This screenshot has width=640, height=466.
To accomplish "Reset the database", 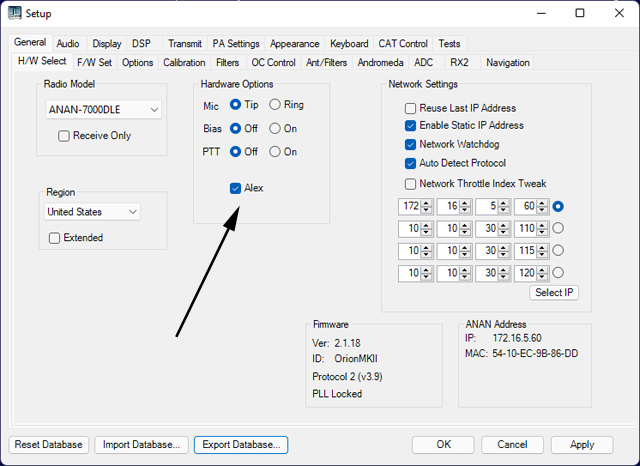I will point(48,444).
